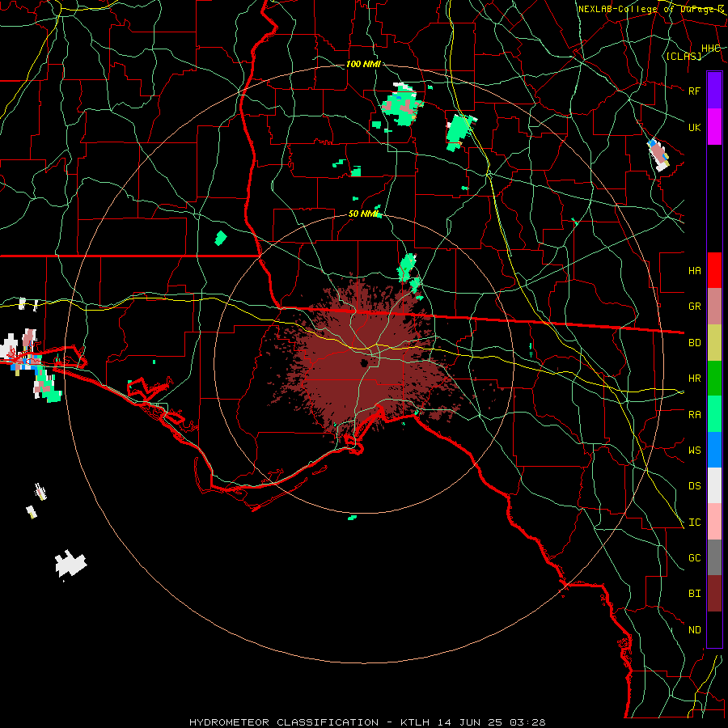The image size is (728, 728).
Task: Click the HA legend label
Action: pyautogui.click(x=695, y=271)
